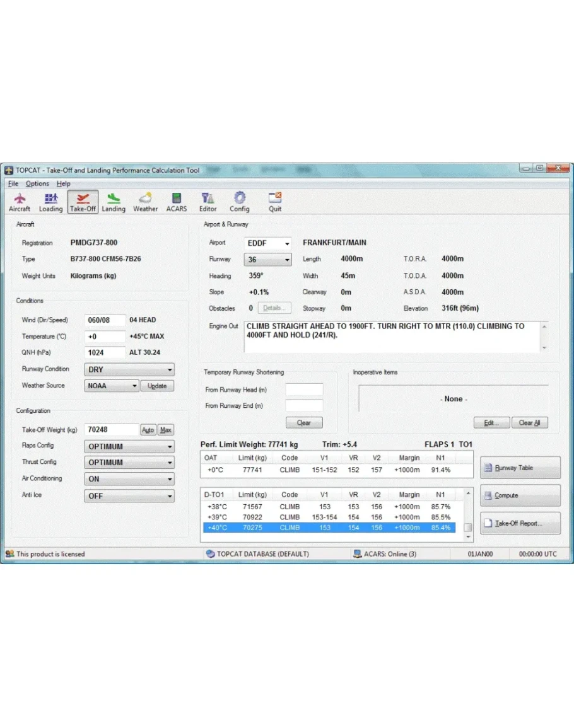Screen dimensions: 574x728
Task: Open the Aircraft toolbar section
Action: (20, 202)
